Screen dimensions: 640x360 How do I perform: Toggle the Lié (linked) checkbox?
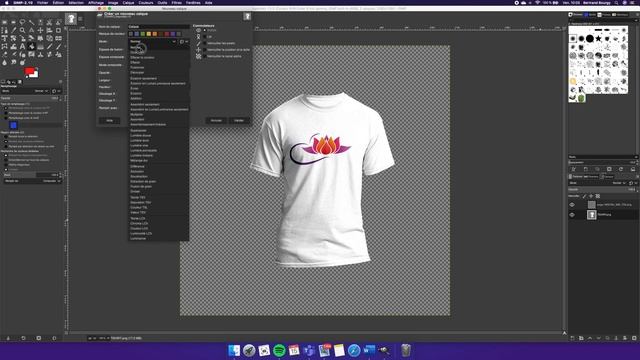coord(205,37)
